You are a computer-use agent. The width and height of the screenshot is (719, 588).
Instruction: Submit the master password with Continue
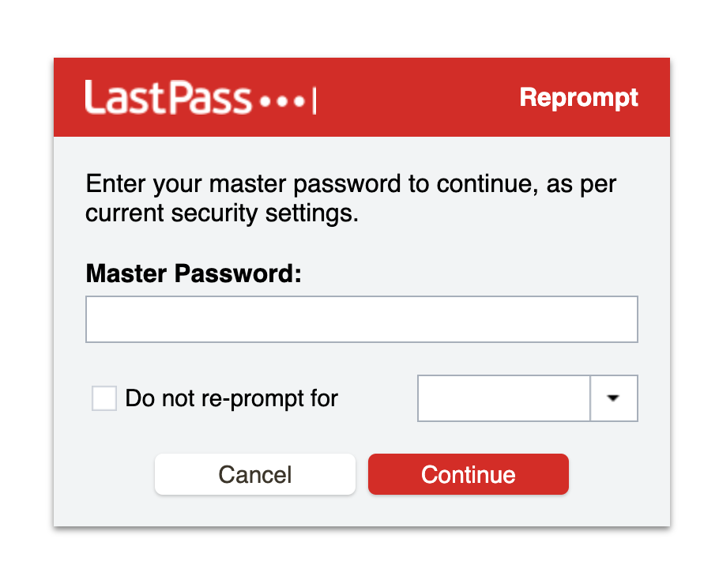[x=468, y=474]
